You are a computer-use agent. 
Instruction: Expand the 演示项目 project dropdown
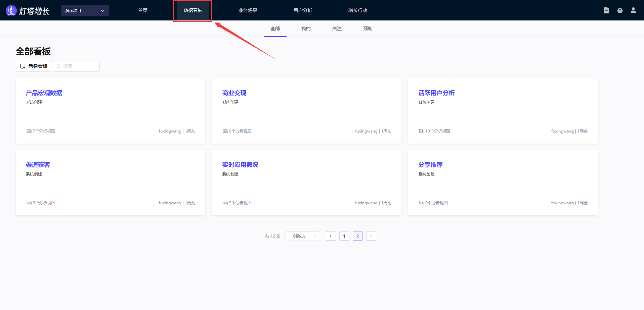(x=85, y=11)
